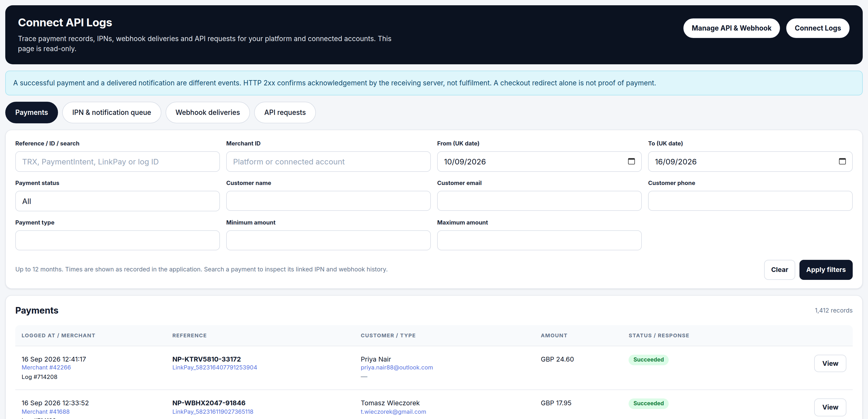
Task: Click the Maximum amount field
Action: tap(539, 240)
